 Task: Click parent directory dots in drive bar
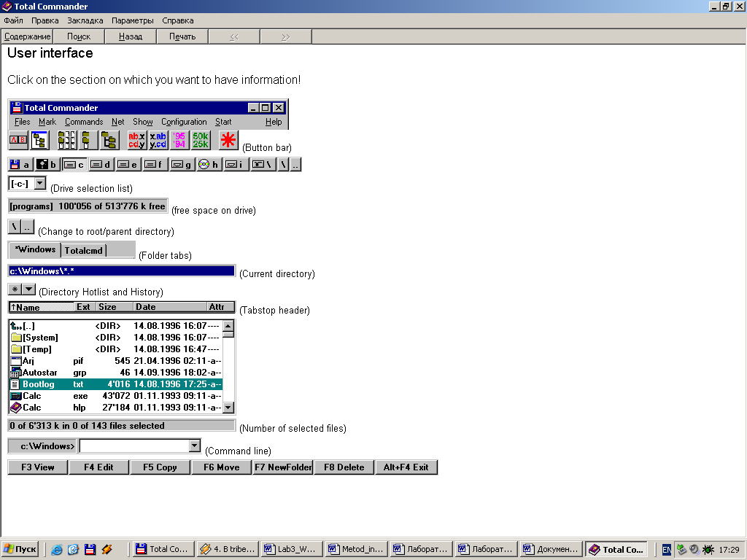pyautogui.click(x=295, y=165)
